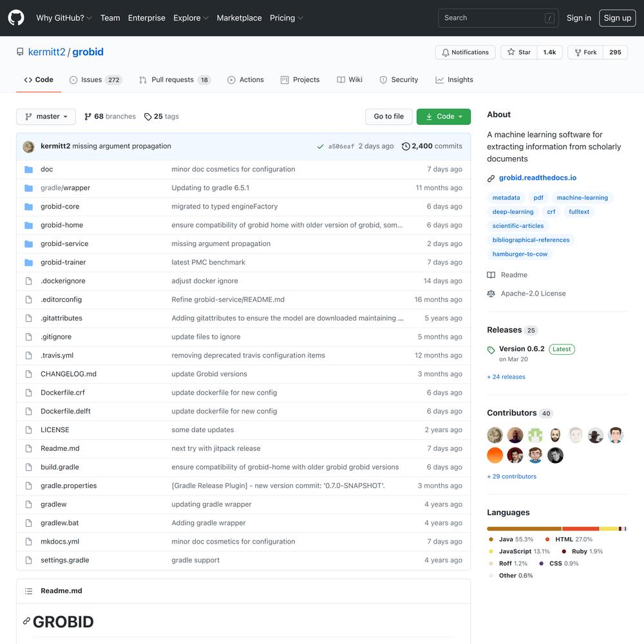Open the build.gradle file
Screen dimensions: 644x644
pos(59,467)
